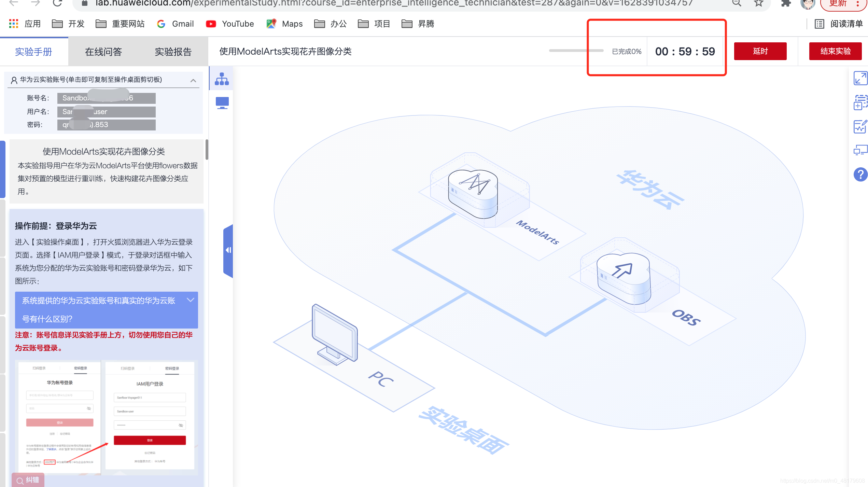Bookmark this page with the star icon

[x=758, y=3]
